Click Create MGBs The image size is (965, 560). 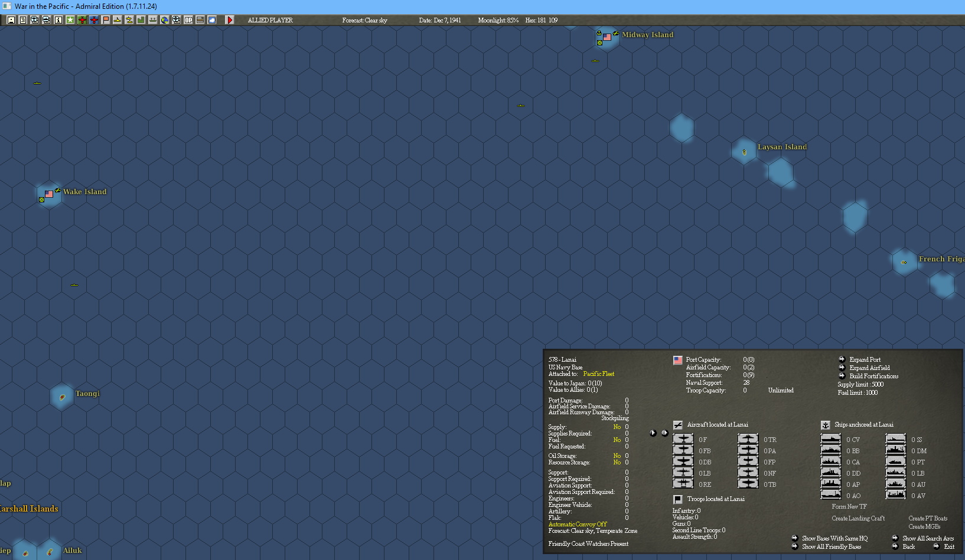point(924,526)
